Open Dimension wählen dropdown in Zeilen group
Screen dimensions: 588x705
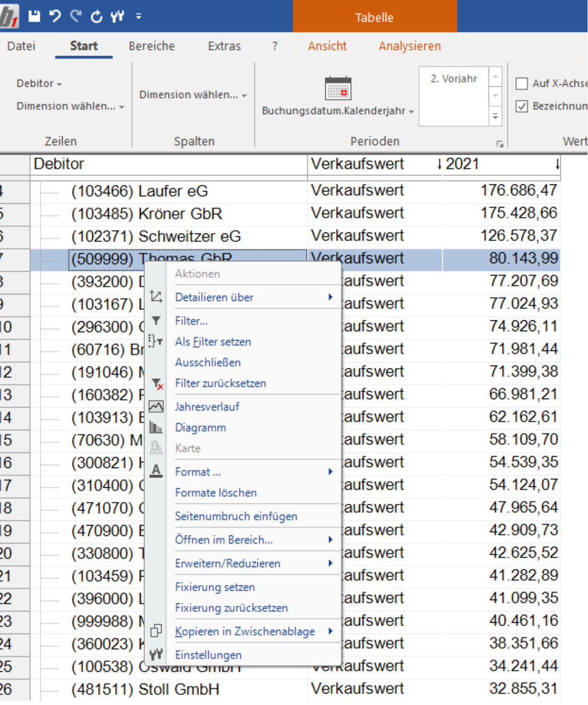70,106
